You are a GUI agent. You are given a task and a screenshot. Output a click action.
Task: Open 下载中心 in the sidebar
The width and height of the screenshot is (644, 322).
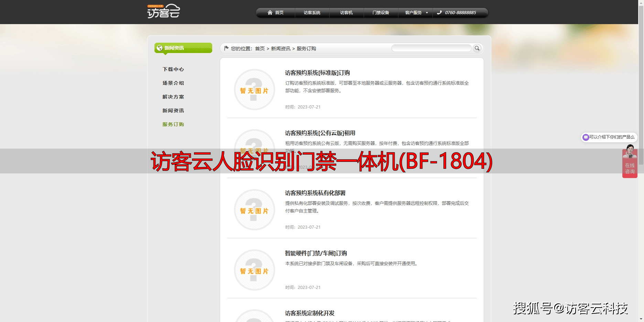point(173,69)
